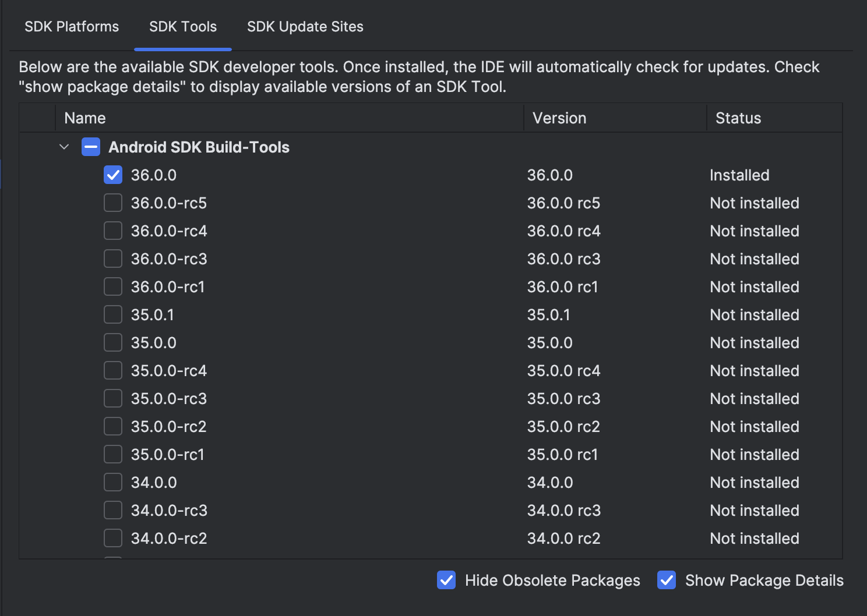Switch to the SDK Platforms tab
The image size is (867, 616).
click(x=72, y=27)
